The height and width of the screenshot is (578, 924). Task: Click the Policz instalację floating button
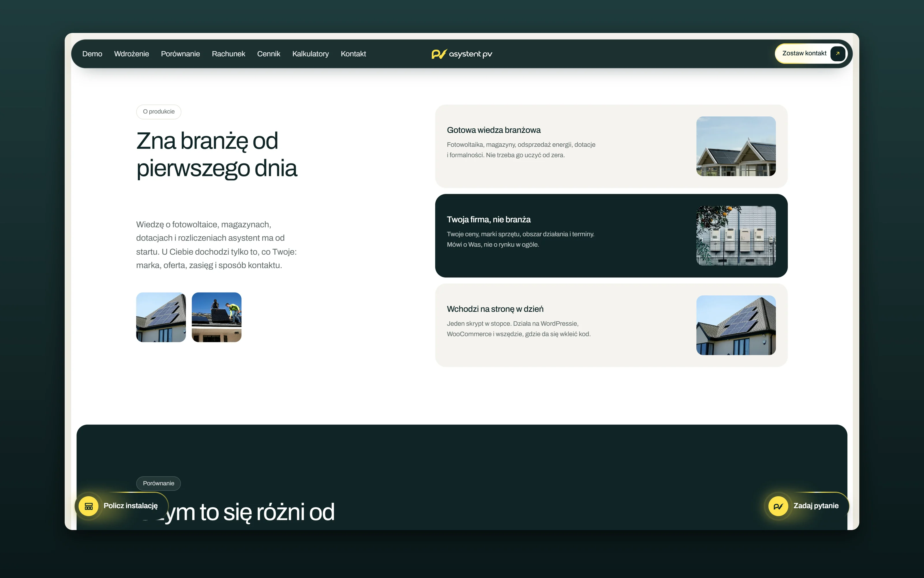[x=121, y=506]
